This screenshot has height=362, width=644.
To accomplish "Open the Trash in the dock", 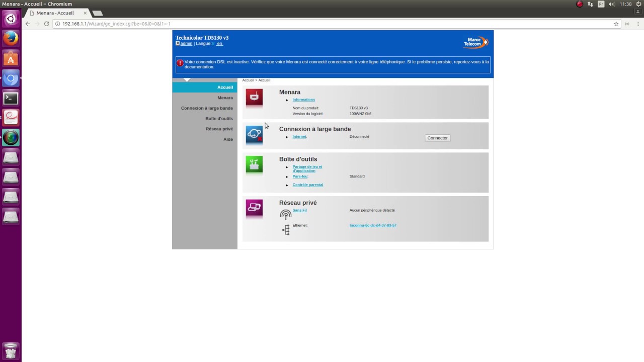I will tap(11, 350).
